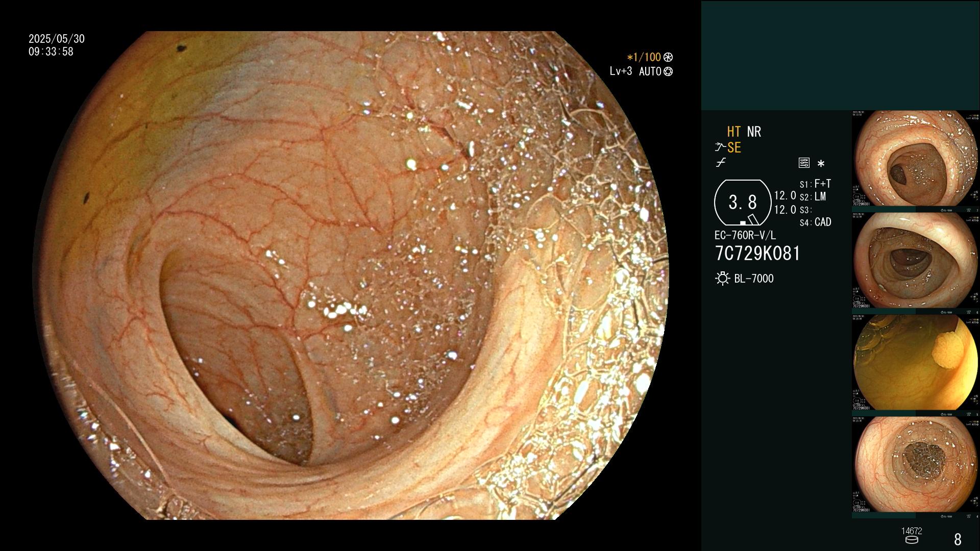Click the empty S3: switch assignment

(x=805, y=210)
